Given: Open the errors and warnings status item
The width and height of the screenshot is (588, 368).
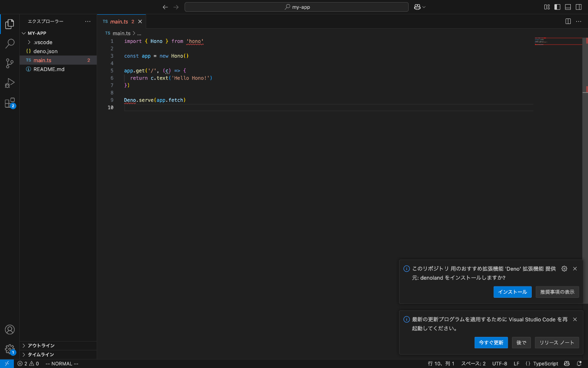Looking at the screenshot, I should (x=28, y=364).
